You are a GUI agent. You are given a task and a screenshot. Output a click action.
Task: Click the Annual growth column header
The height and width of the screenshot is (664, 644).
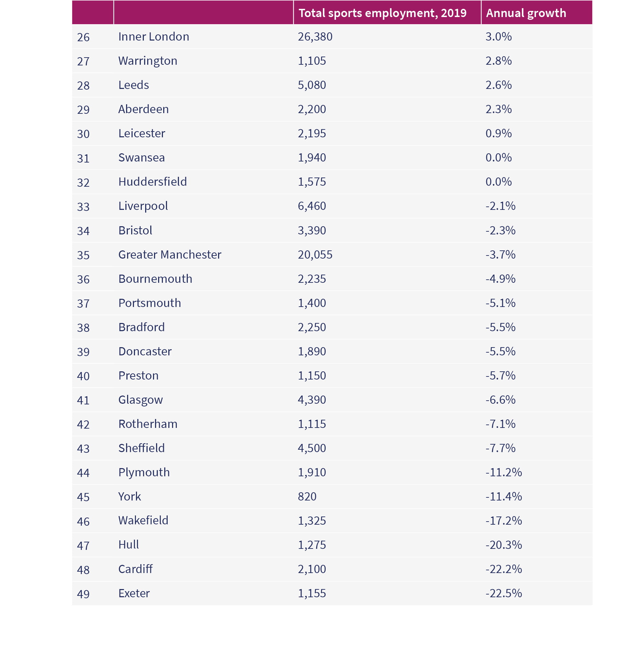(x=526, y=13)
